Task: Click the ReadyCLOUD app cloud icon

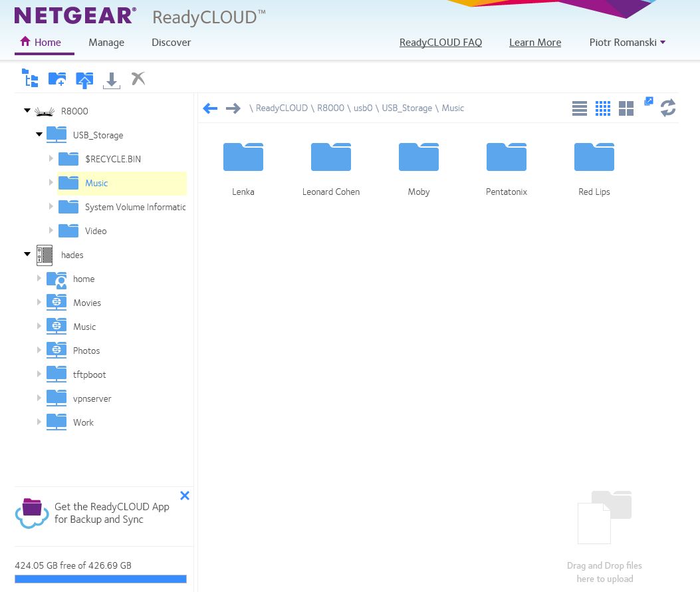Action: point(32,513)
